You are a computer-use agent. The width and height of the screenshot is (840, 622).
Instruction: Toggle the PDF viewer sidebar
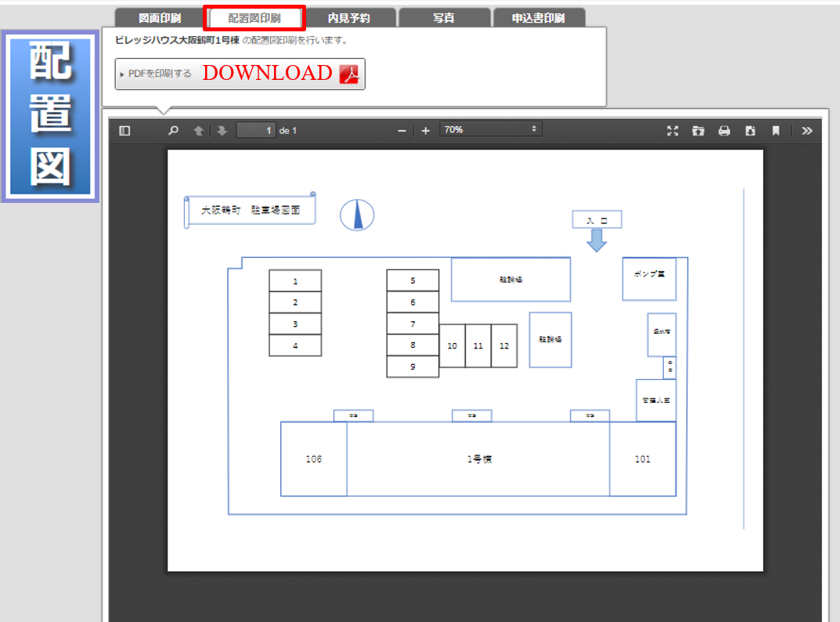(x=124, y=131)
